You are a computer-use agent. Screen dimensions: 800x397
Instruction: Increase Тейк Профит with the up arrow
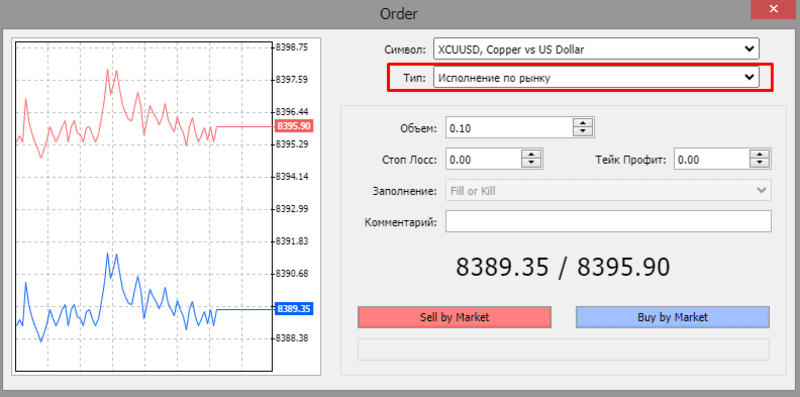tap(760, 155)
